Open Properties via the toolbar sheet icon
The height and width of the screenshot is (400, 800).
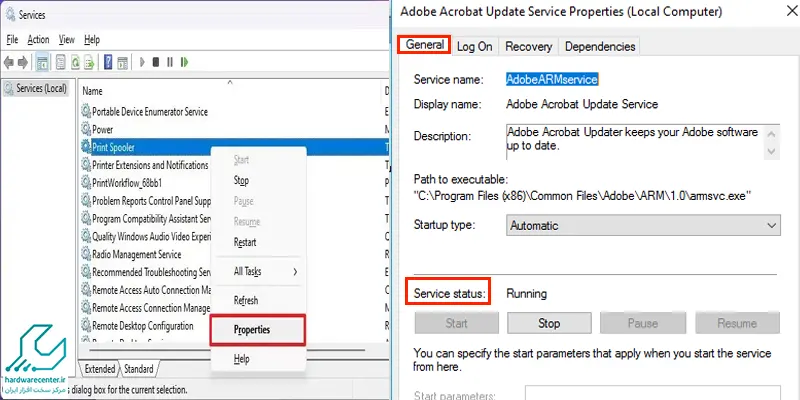(61, 62)
